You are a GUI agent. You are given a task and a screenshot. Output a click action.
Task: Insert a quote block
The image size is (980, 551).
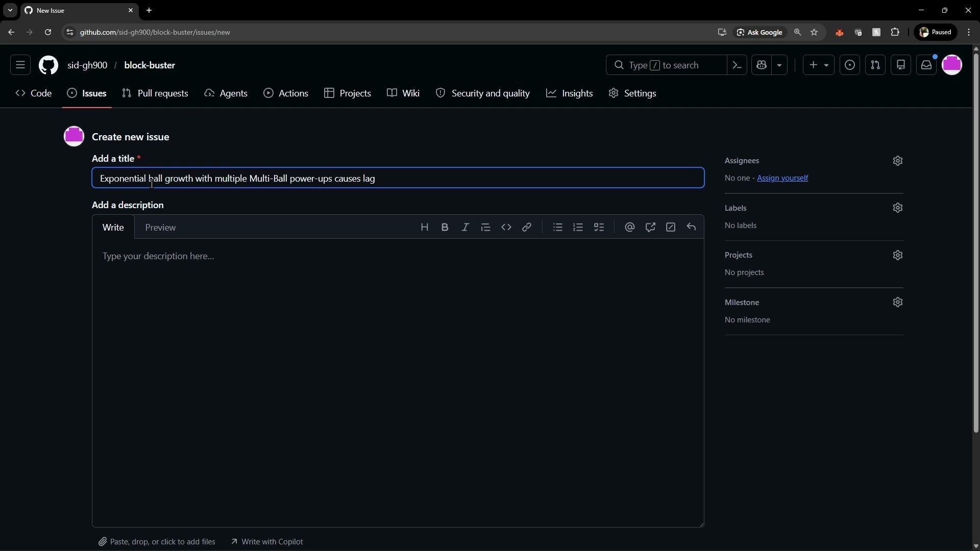tap(485, 228)
